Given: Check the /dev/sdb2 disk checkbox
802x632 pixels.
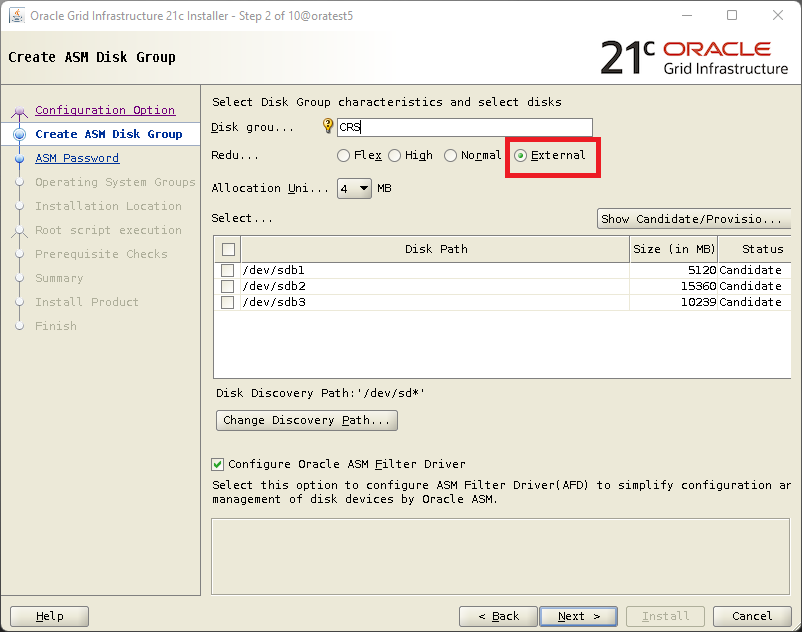Looking at the screenshot, I should 228,286.
